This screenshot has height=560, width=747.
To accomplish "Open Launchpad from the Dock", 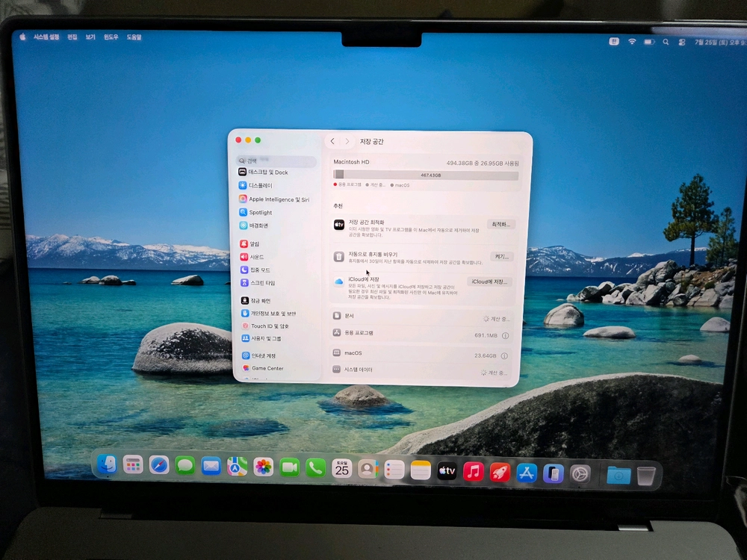I will coord(133,464).
